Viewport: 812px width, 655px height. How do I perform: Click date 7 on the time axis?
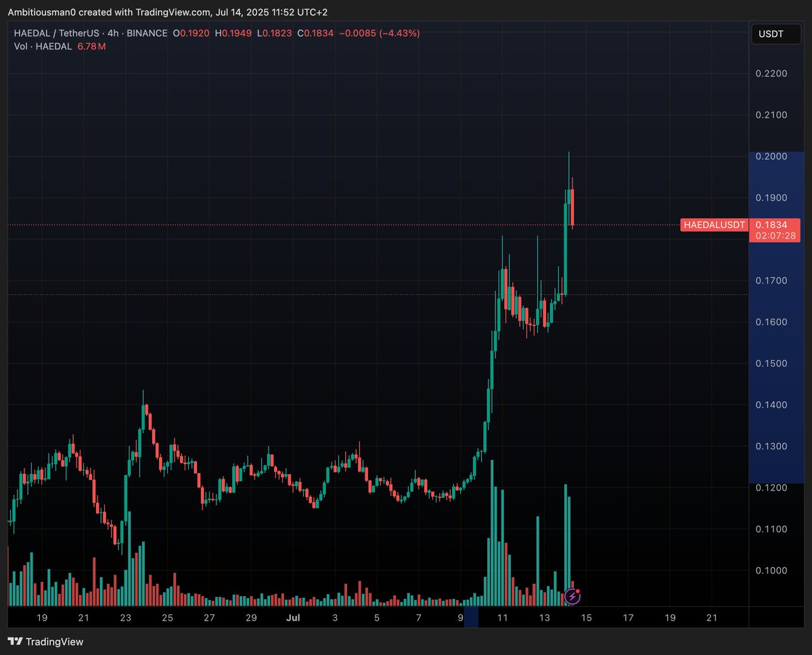tap(419, 618)
